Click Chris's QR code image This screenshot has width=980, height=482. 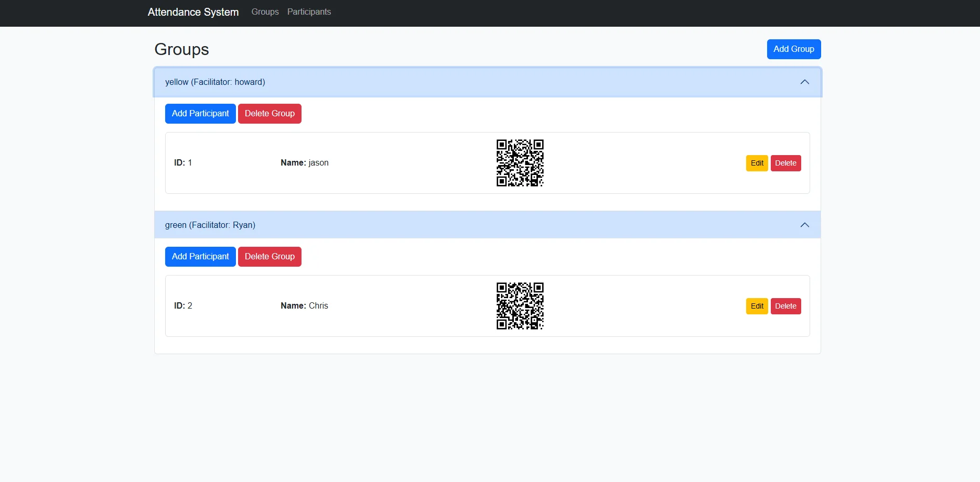coord(520,306)
